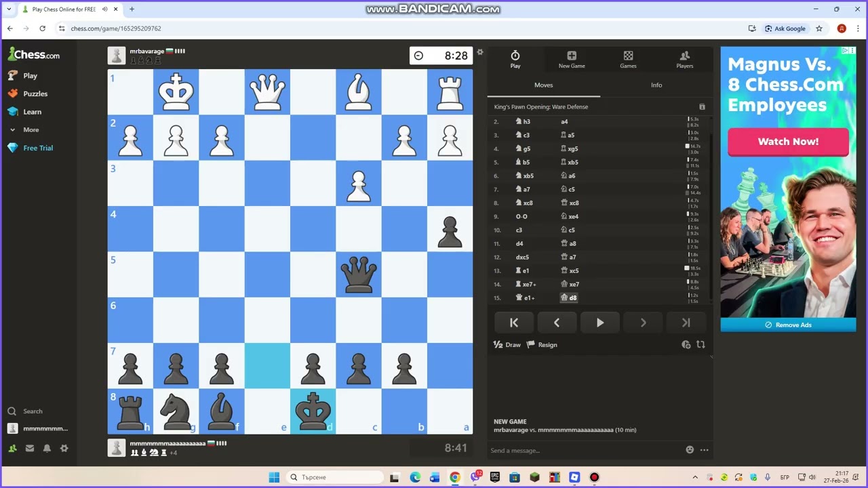The width and height of the screenshot is (868, 488).
Task: Select move 13 xc5 in move list
Action: coord(570,271)
